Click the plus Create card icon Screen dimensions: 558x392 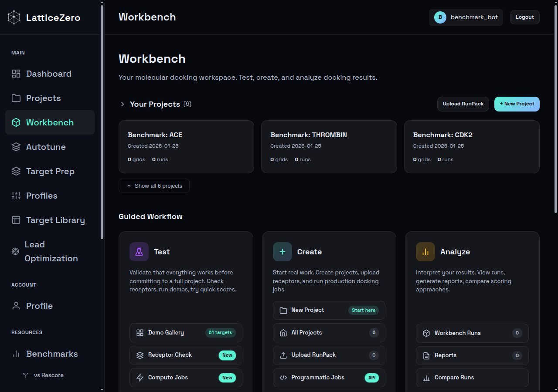click(282, 252)
